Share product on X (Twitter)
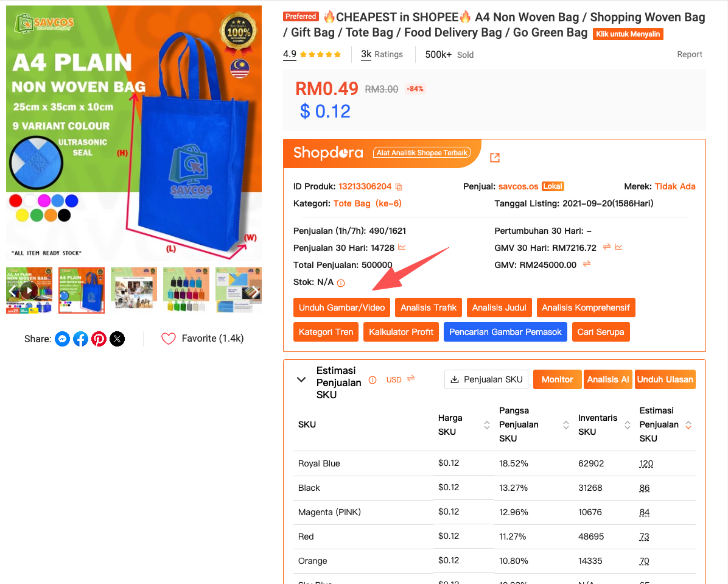 [x=117, y=339]
